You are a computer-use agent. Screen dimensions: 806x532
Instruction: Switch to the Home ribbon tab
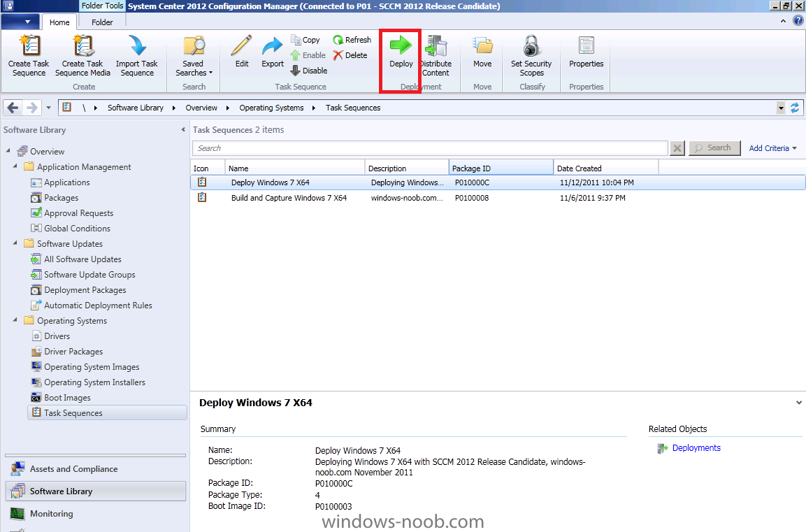[59, 22]
